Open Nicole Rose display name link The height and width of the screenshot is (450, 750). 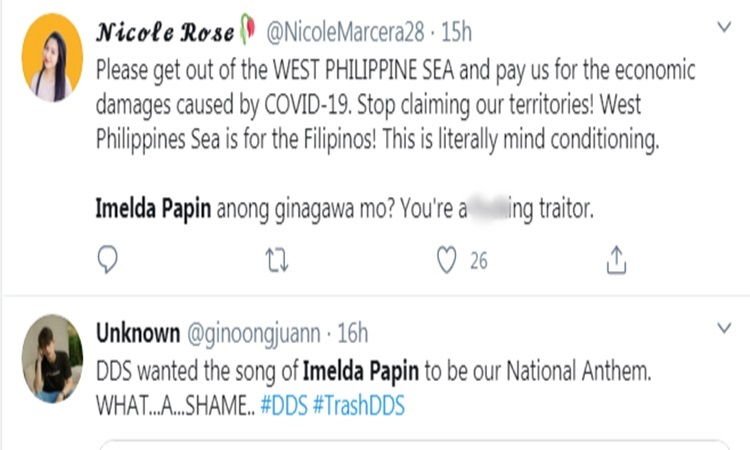[163, 33]
